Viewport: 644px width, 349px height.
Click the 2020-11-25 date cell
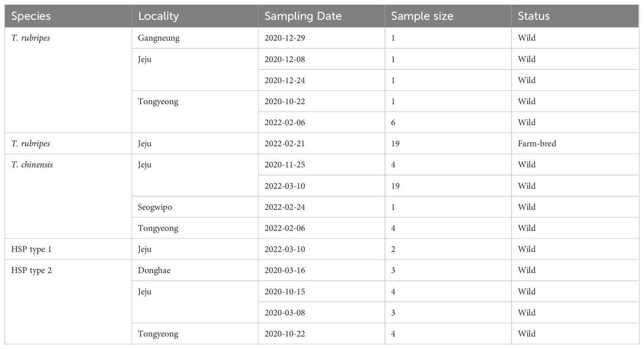[x=322, y=165]
